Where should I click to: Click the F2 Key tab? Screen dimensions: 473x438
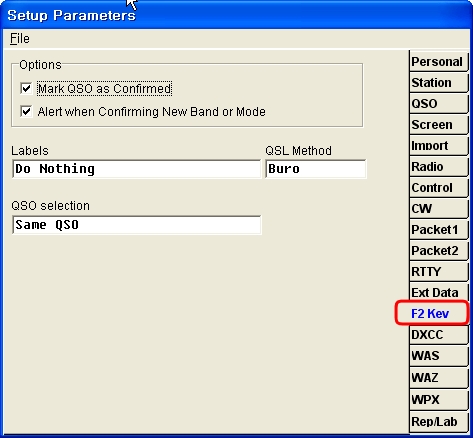[432, 313]
